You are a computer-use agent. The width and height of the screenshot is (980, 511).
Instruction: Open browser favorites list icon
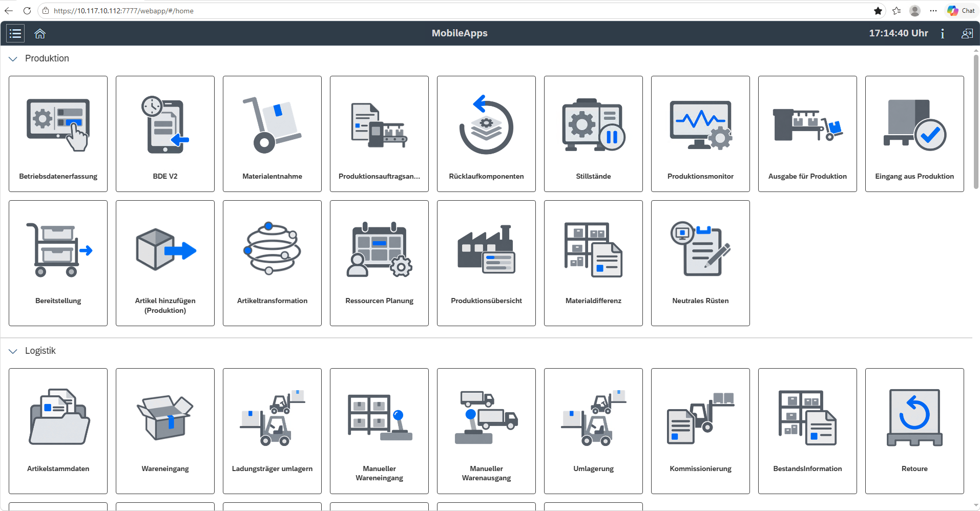click(x=896, y=11)
